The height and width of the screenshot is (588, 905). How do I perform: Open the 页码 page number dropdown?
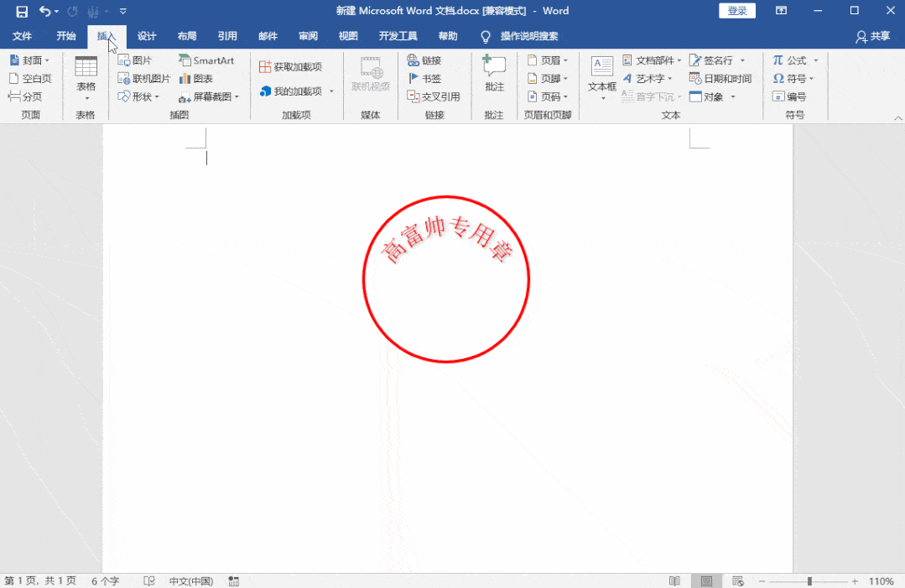tap(548, 96)
